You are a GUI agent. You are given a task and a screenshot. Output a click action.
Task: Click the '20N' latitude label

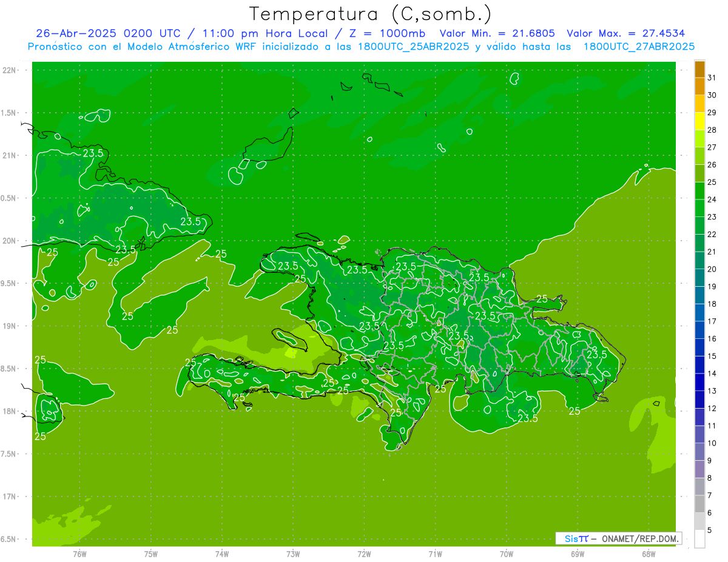(10, 241)
